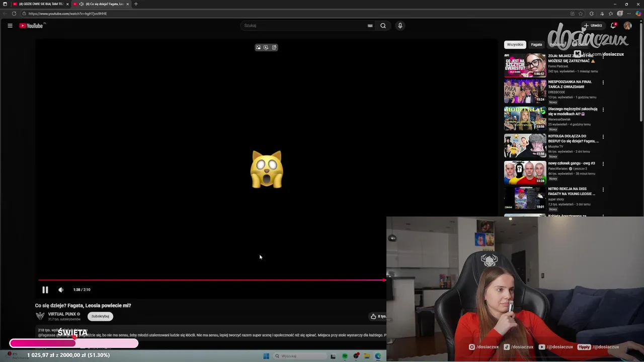Open the MODELKI AI video thumbnail
The image size is (644, 362).
click(x=525, y=118)
